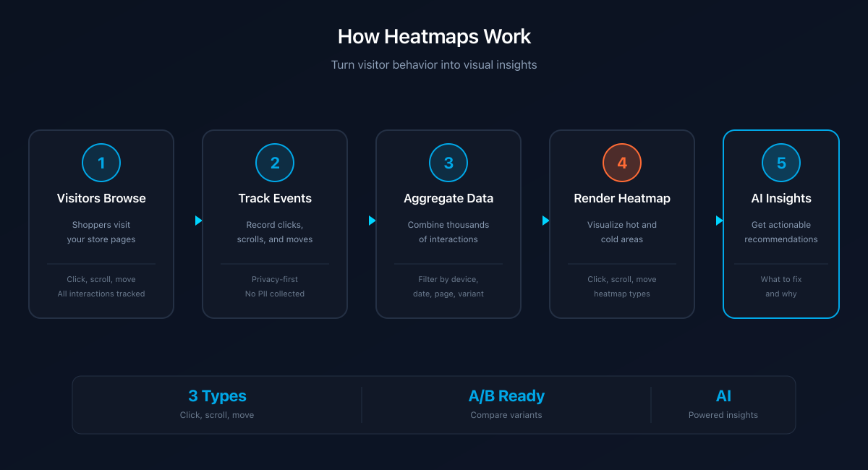Select the A/B Ready stat
The image size is (868, 470).
506,396
